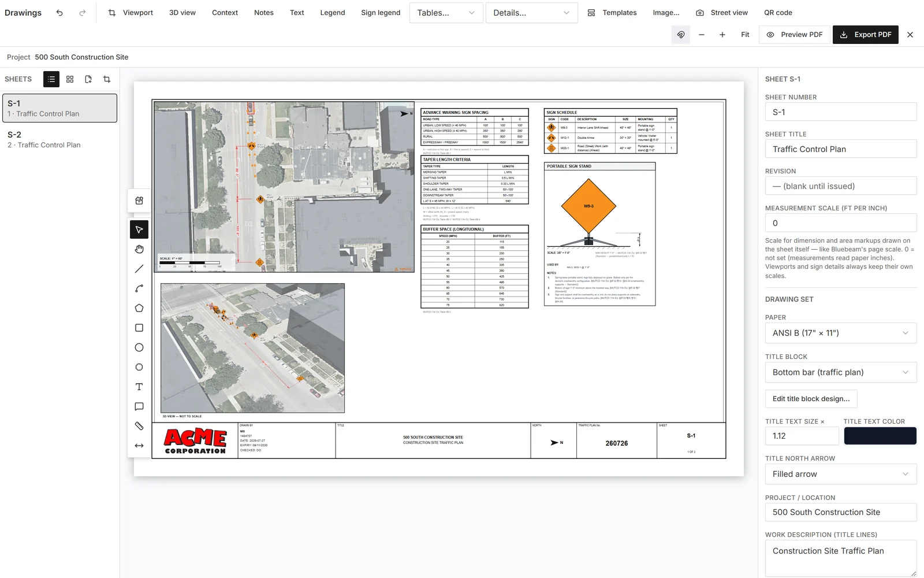
Task: Select the Cloud markup tool
Action: point(139,367)
